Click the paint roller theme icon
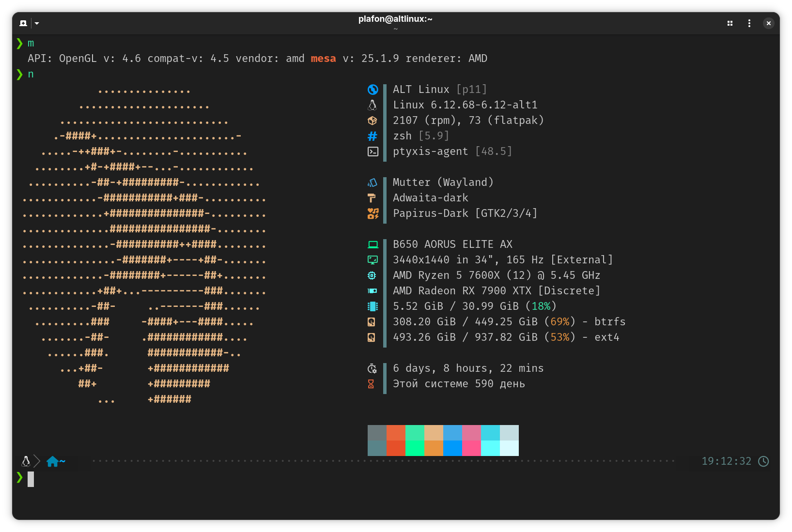792x532 pixels. click(x=372, y=198)
